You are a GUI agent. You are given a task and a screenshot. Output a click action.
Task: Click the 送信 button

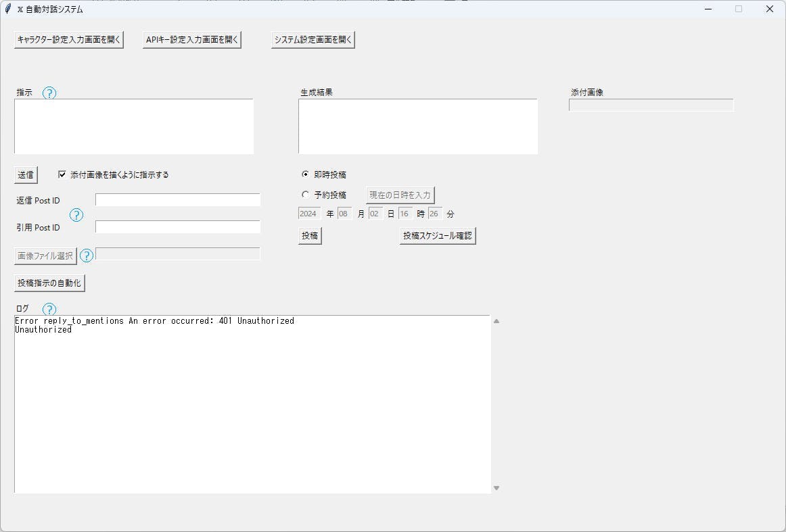coord(25,174)
